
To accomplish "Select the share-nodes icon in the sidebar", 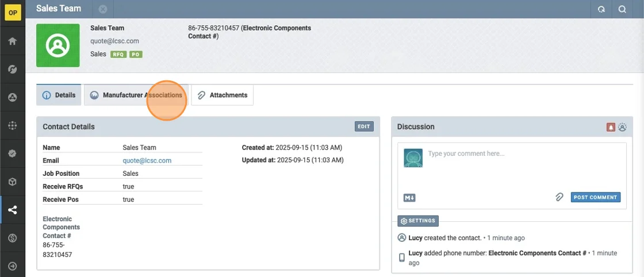I will click(12, 210).
